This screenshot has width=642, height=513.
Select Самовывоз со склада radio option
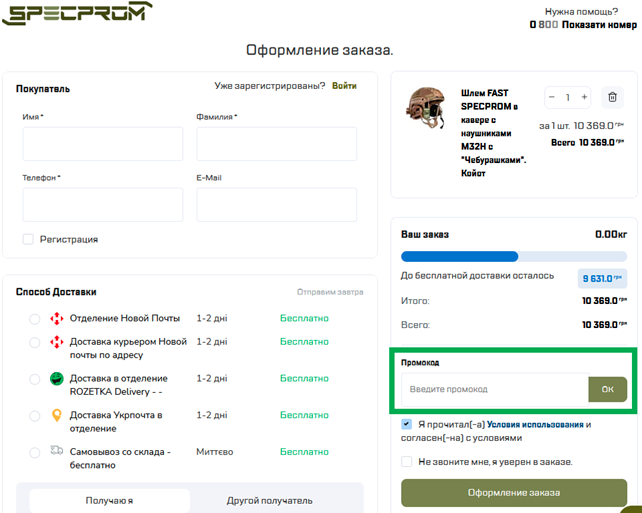(x=35, y=452)
